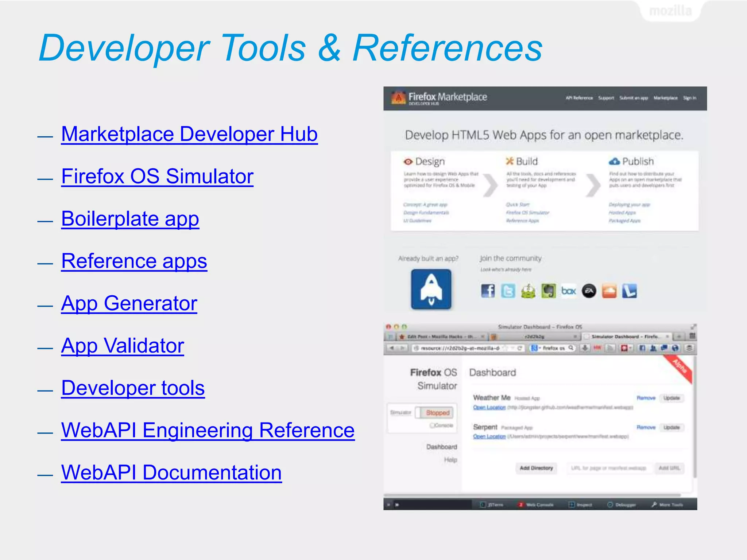Open 'Concept: A great app' link
The height and width of the screenshot is (560, 747).
click(425, 205)
